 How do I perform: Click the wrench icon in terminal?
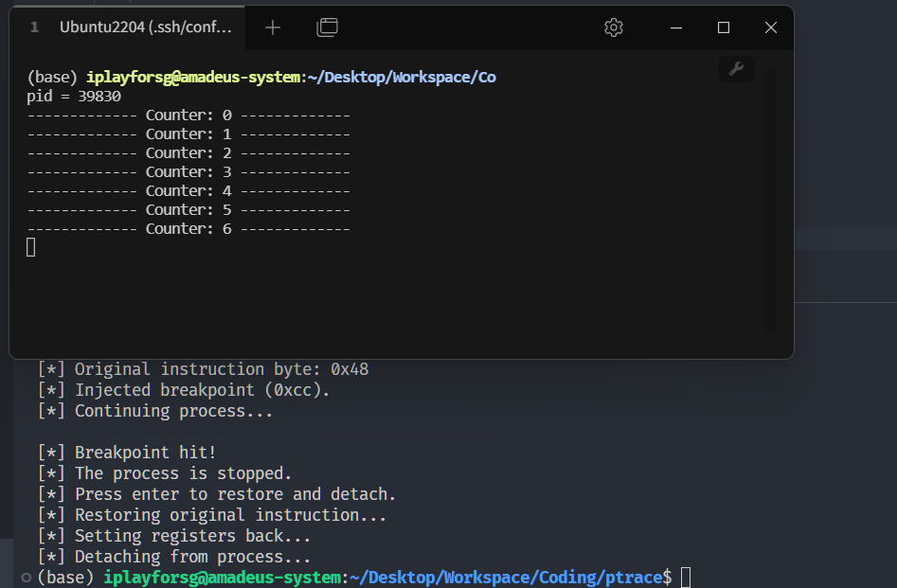737,68
